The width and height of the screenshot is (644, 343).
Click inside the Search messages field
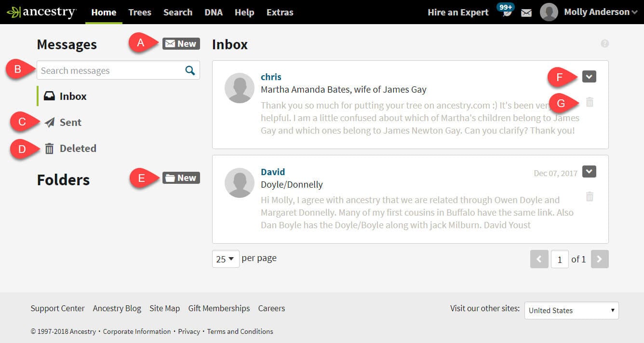pos(106,70)
